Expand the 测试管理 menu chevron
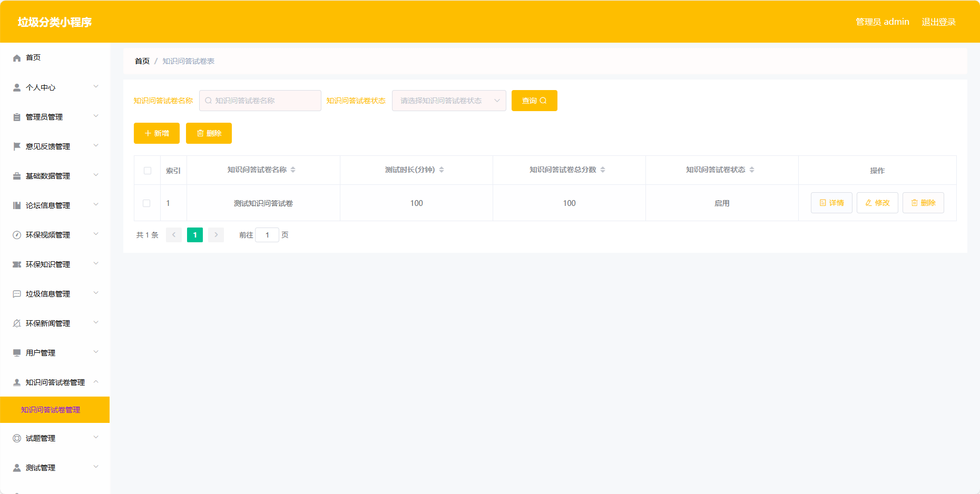 pos(96,467)
